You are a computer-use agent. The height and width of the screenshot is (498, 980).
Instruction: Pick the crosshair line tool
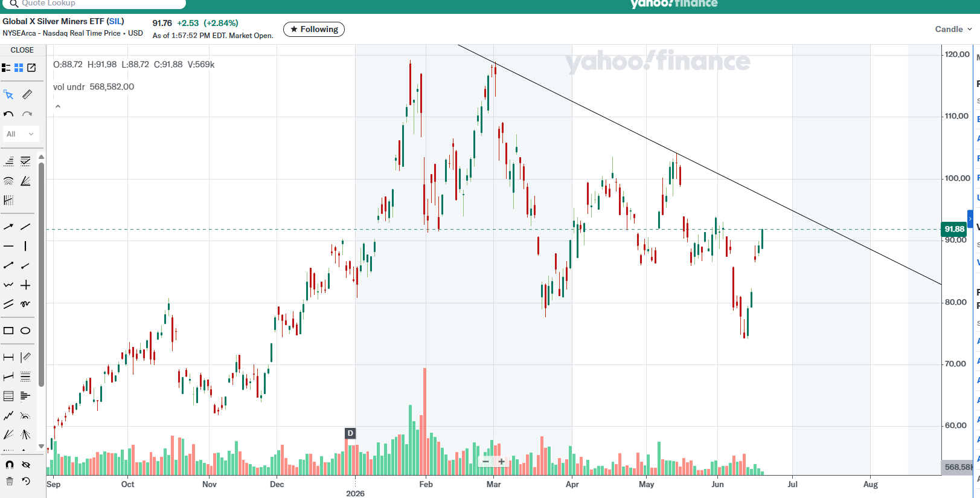click(x=25, y=285)
